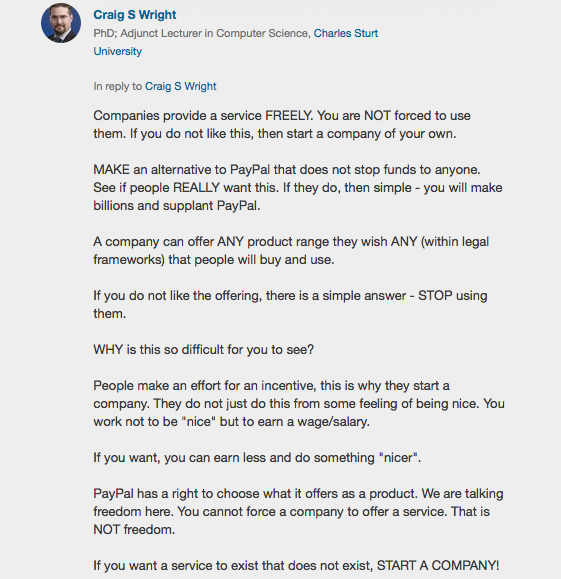Open the Craig S Wright author name heading
Viewport: 561px width, 579px height.
coord(135,15)
